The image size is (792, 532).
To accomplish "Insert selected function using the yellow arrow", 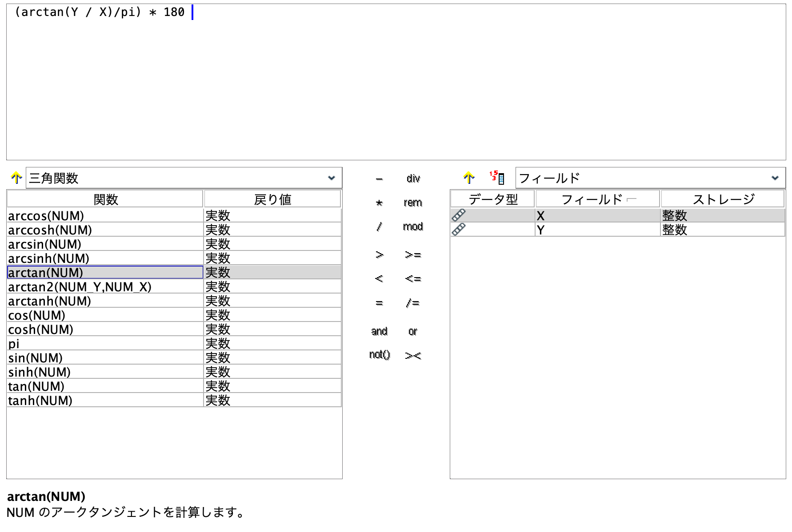I will point(16,178).
